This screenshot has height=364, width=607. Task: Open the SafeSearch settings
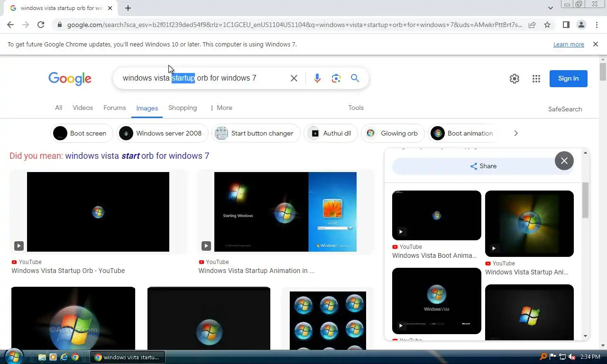click(x=565, y=109)
